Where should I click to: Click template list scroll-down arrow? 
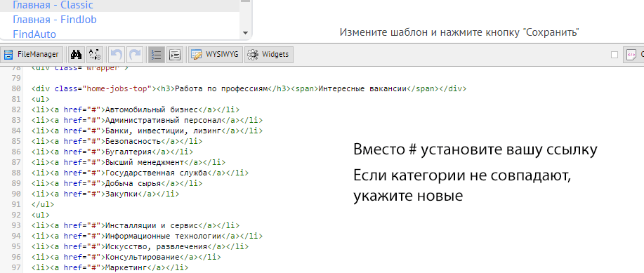246,33
